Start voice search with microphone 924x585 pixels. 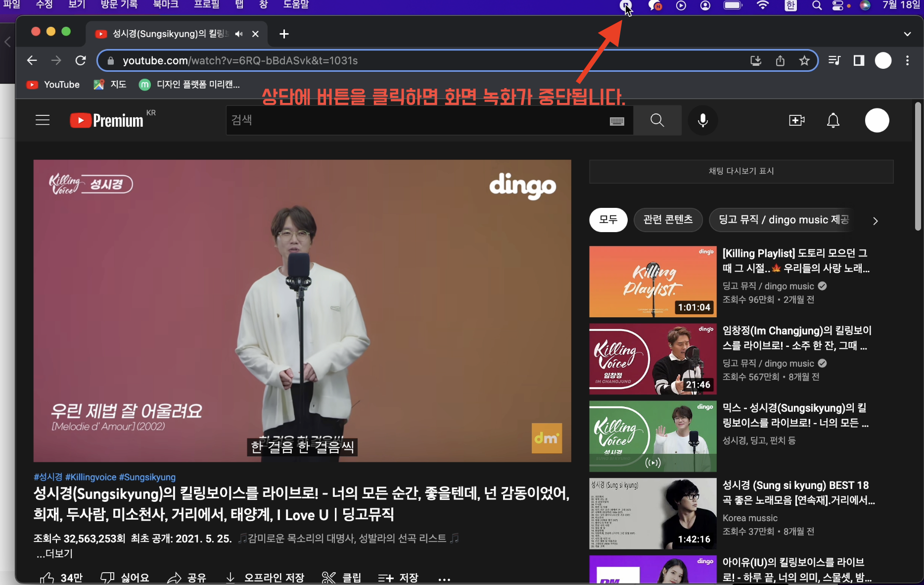point(703,120)
